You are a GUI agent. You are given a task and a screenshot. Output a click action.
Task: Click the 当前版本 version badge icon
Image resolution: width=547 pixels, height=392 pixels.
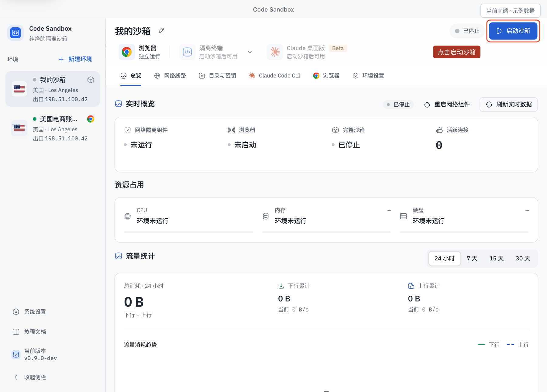[x=16, y=355]
